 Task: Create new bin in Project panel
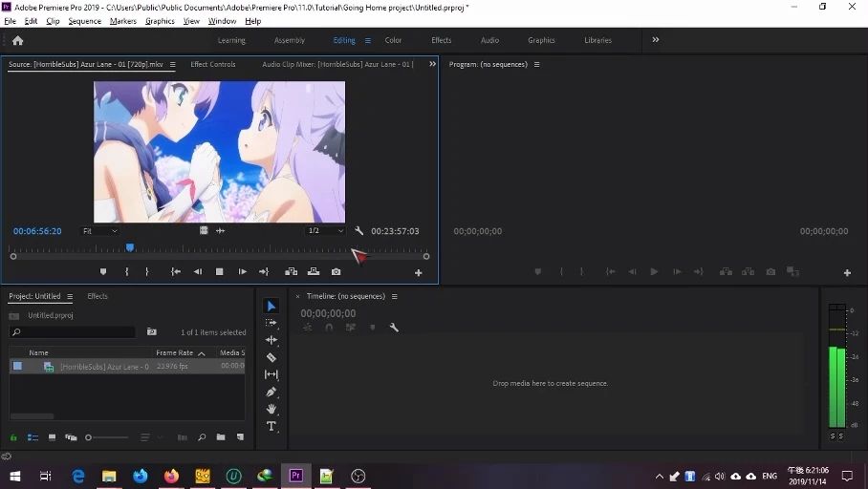click(x=221, y=437)
